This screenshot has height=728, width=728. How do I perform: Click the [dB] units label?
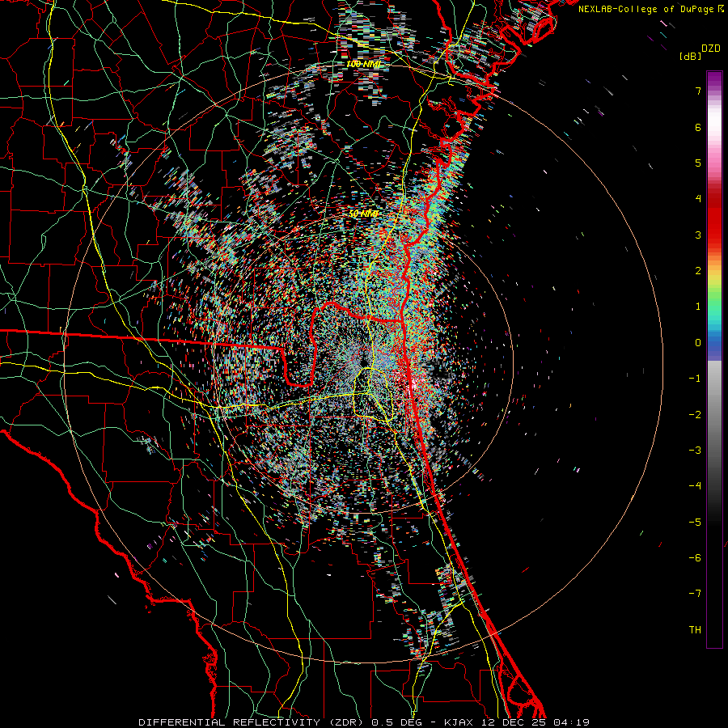(x=690, y=57)
